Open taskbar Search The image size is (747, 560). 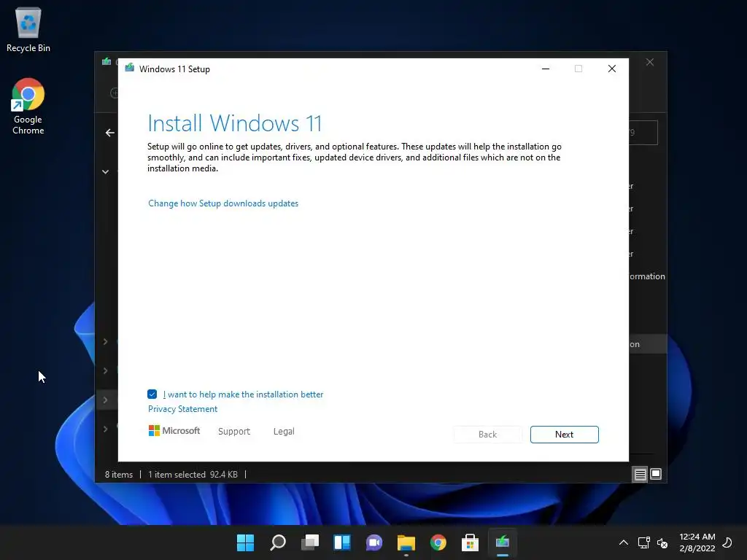(278, 542)
